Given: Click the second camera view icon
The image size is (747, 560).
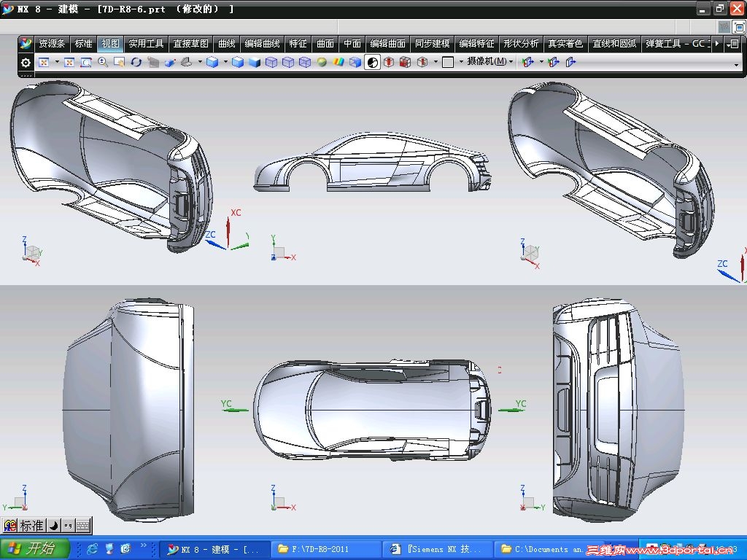Looking at the screenshot, I should coord(553,63).
